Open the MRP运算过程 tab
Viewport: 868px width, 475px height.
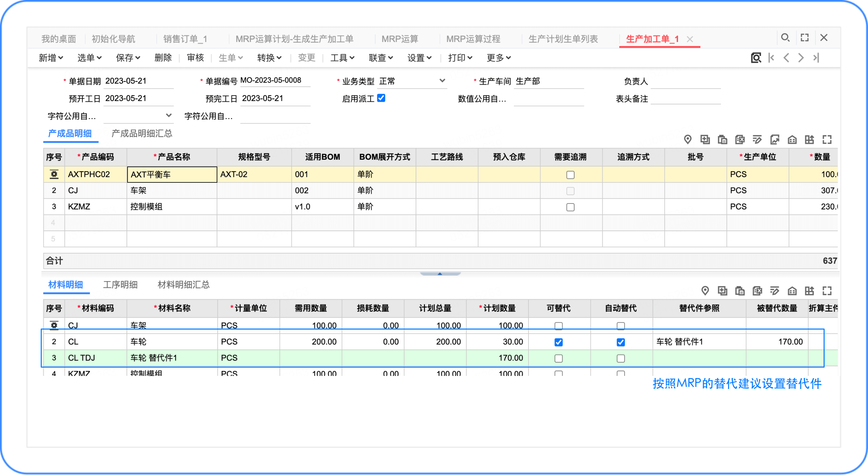pos(473,39)
